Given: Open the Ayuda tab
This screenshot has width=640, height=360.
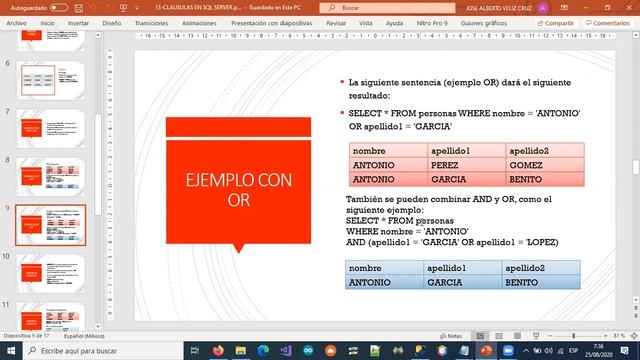Looking at the screenshot, I should click(394, 23).
